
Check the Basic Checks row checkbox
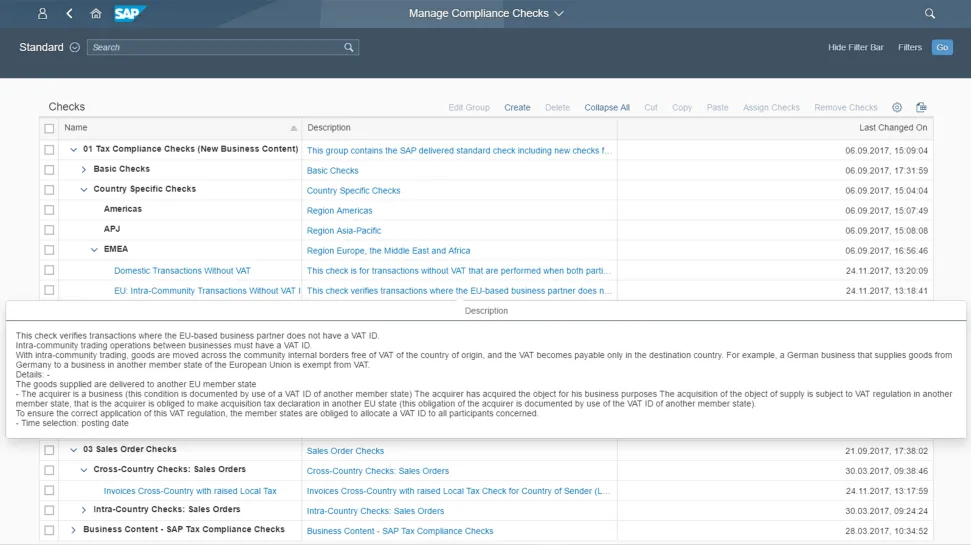(49, 170)
